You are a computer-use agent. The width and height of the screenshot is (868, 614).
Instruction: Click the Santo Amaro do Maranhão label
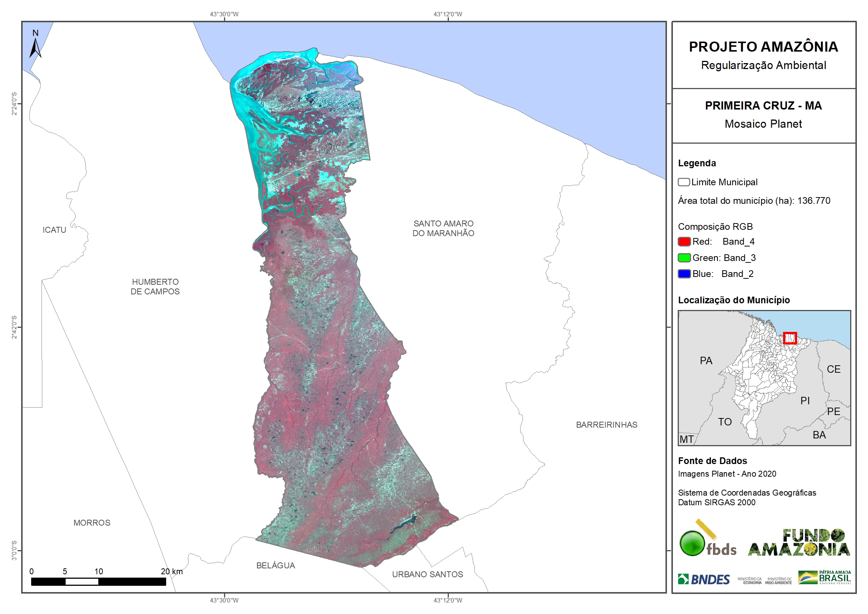coord(443,229)
